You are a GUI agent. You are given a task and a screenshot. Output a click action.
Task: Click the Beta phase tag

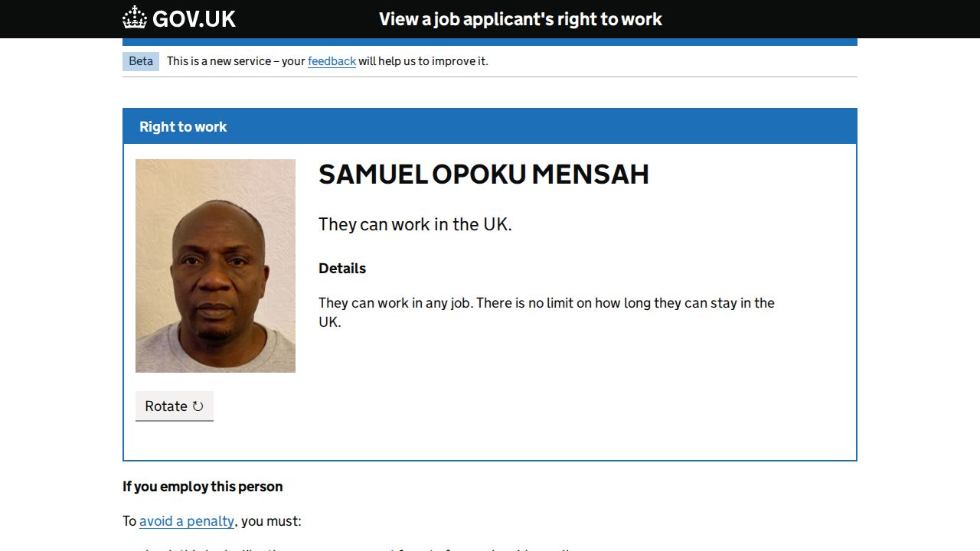tap(141, 61)
